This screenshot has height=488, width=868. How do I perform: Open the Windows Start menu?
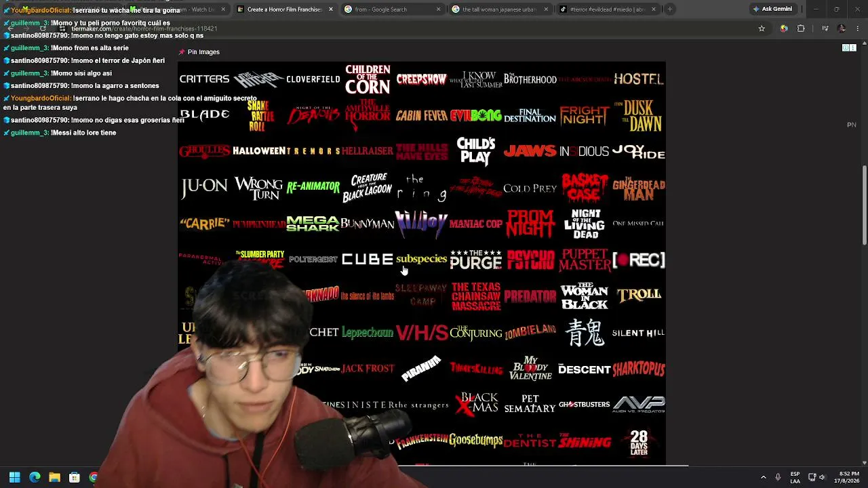pos(14,477)
